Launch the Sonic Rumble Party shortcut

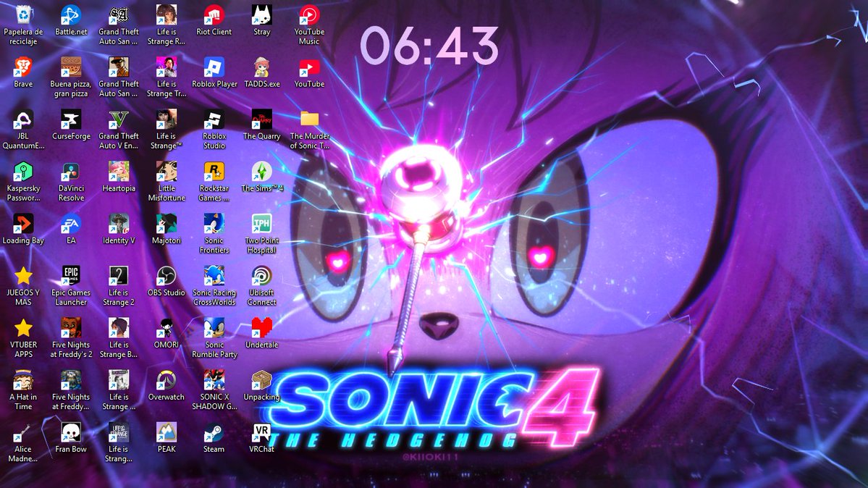tap(214, 329)
